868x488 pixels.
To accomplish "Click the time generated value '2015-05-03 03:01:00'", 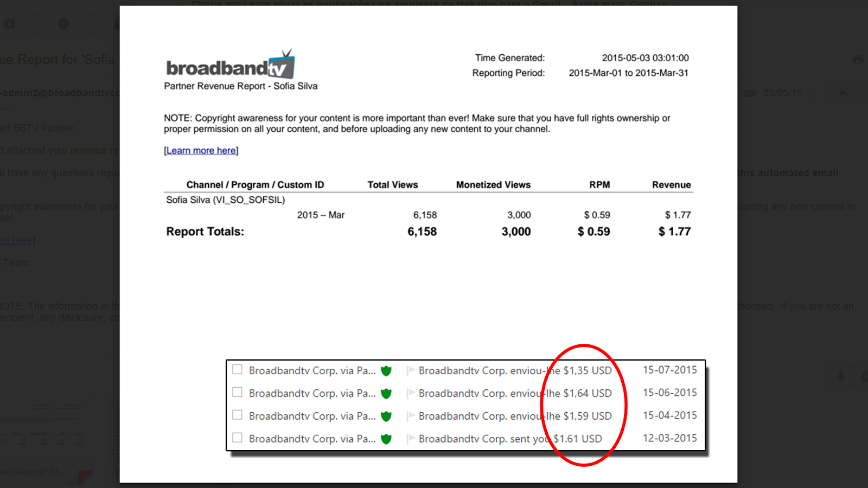I will coord(646,58).
